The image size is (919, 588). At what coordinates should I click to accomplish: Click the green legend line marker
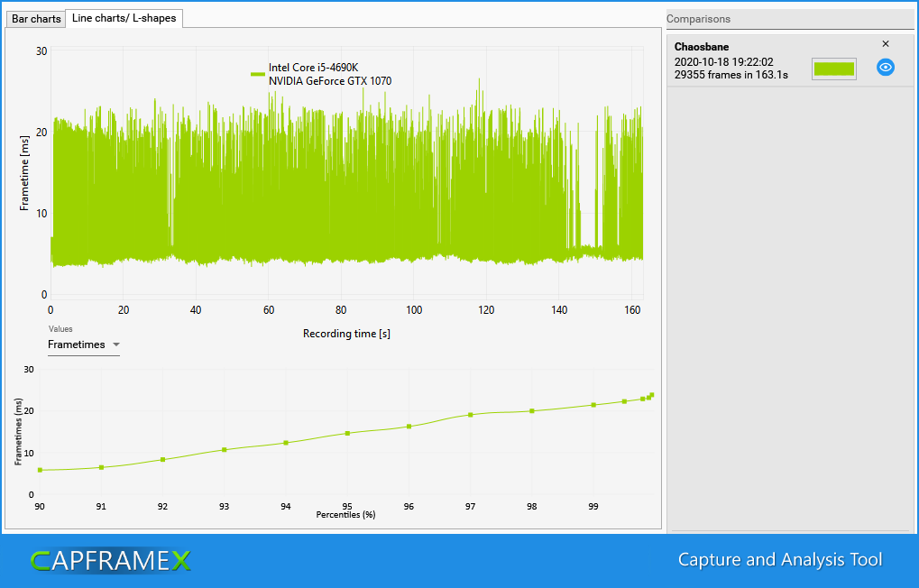click(257, 74)
